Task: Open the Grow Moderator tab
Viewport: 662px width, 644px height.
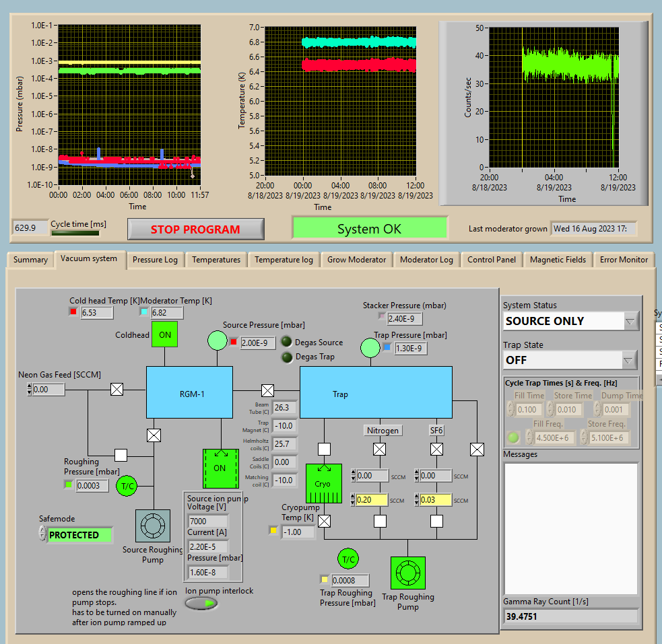Action: click(x=356, y=260)
